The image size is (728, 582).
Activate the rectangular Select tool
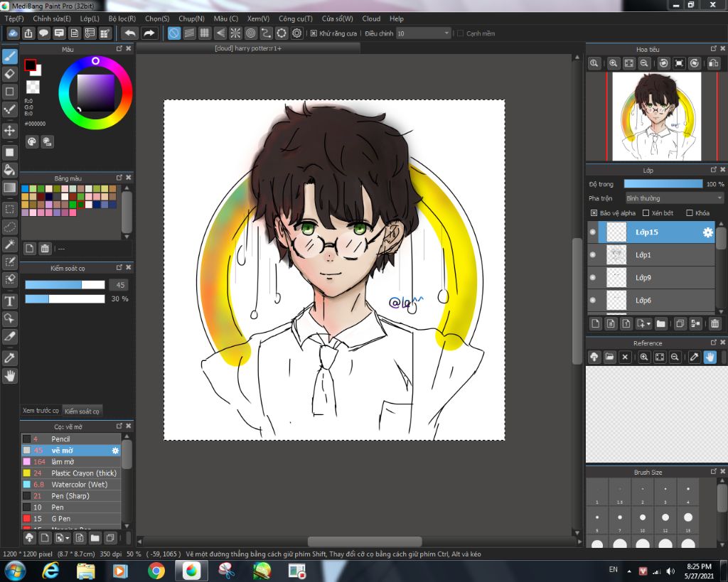[10, 209]
